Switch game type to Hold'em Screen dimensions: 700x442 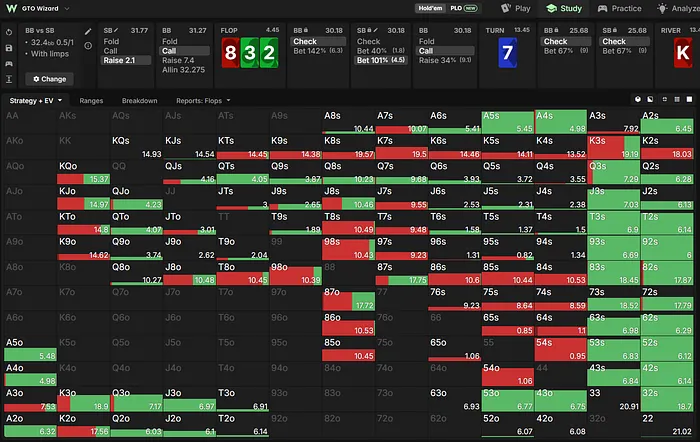[x=430, y=8]
